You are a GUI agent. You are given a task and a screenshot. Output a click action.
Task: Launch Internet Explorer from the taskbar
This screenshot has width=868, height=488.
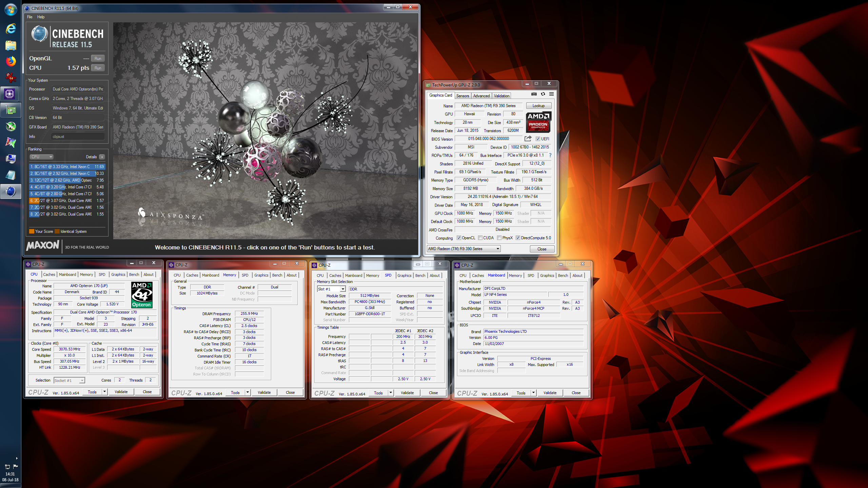pyautogui.click(x=11, y=28)
